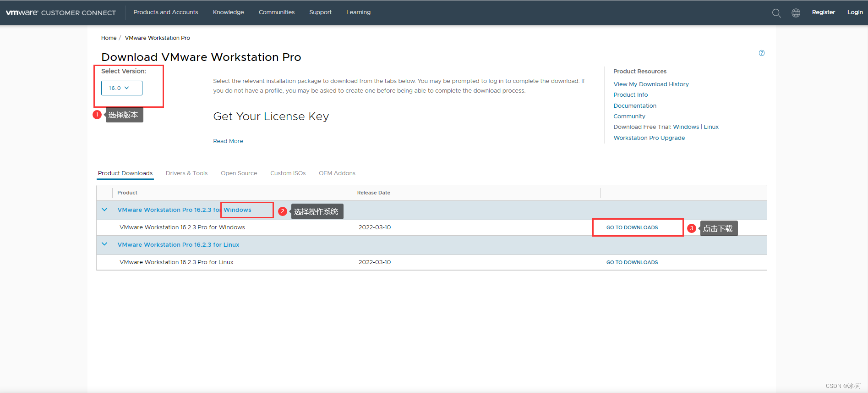Go to Home breadcrumb

109,38
